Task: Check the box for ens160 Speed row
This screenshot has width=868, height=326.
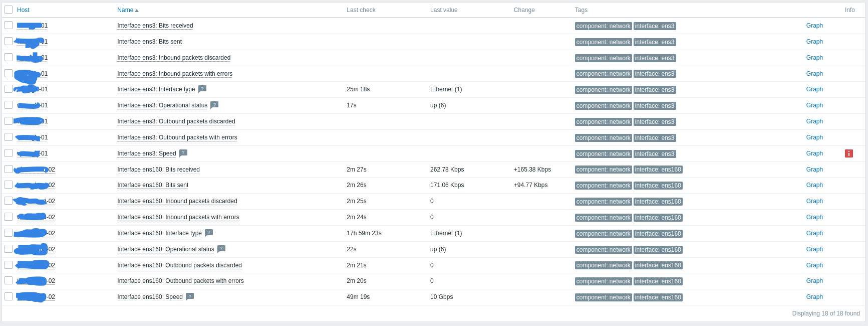Action: click(9, 296)
